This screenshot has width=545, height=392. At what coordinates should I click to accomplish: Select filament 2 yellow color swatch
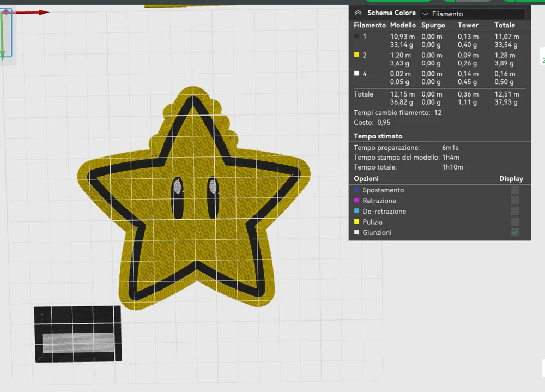(x=356, y=55)
